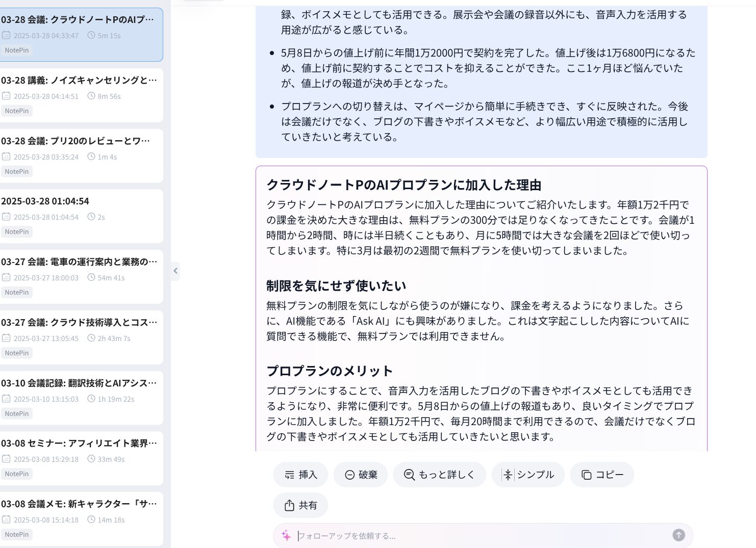Click calendar icon next to 2025-03-10 13:15:03

[x=6, y=399]
